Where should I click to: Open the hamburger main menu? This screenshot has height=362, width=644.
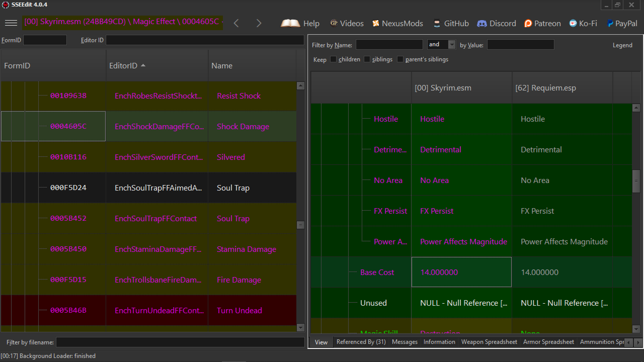tap(11, 23)
